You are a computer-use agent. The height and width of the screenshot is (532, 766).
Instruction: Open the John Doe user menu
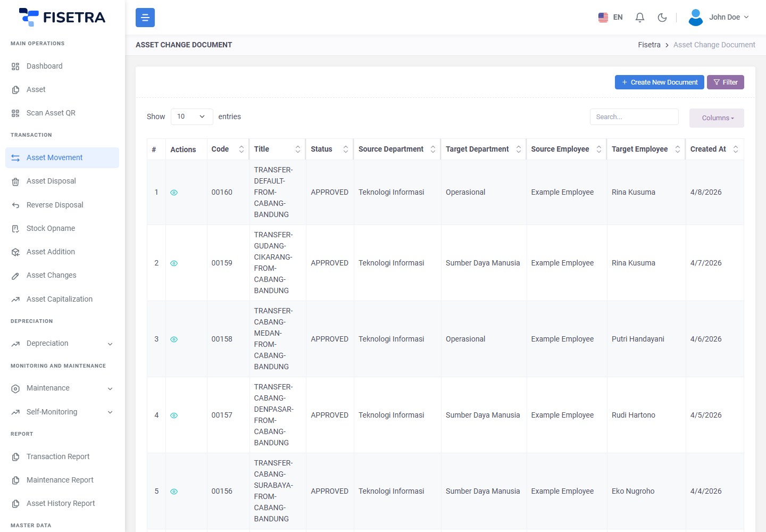(x=719, y=18)
